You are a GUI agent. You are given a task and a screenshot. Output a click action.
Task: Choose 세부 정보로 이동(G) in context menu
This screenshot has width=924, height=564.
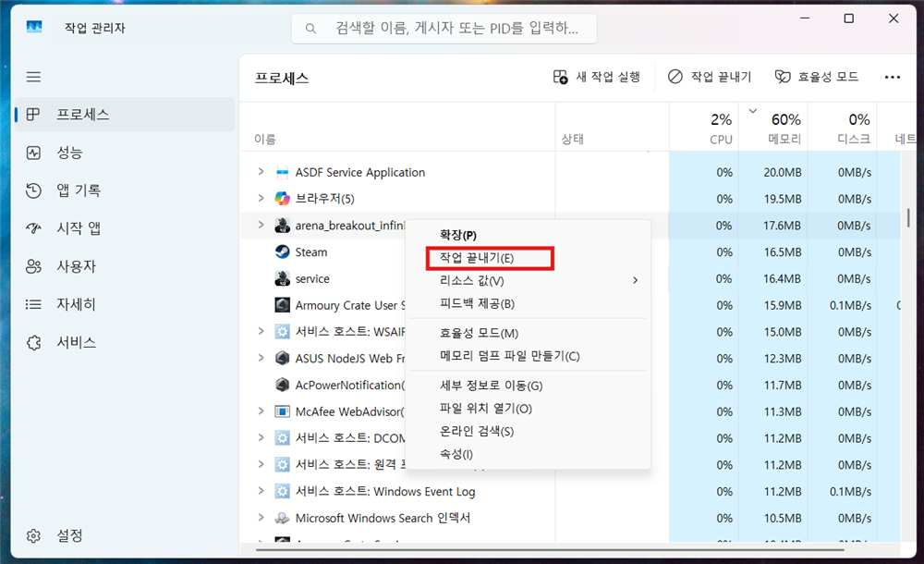528,386
